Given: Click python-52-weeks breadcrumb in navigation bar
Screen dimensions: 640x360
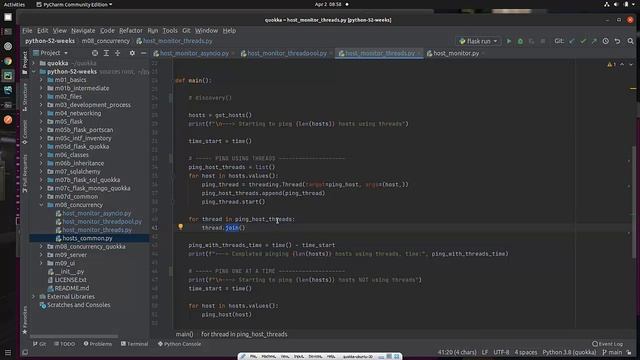Looking at the screenshot, I should pyautogui.click(x=50, y=41).
